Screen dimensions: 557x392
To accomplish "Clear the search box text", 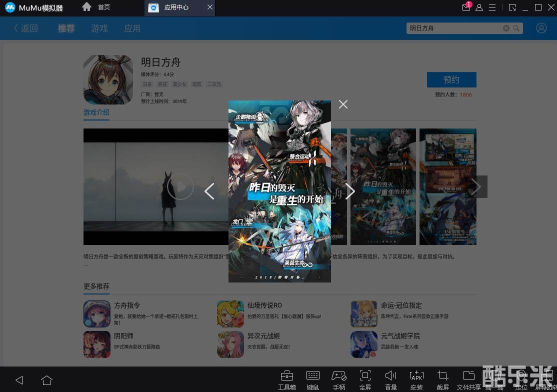I will pyautogui.click(x=506, y=28).
